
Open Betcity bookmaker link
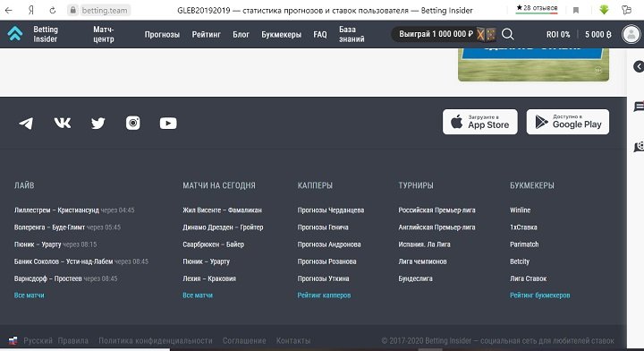point(520,261)
